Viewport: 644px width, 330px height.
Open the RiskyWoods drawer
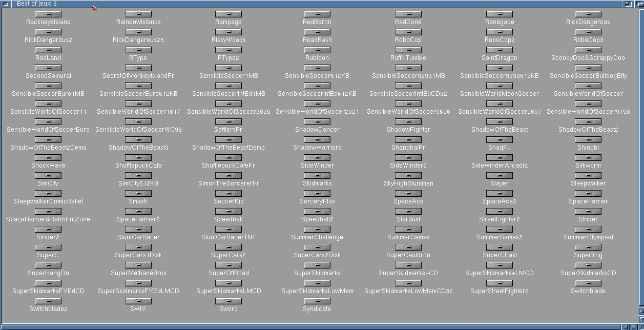228,32
